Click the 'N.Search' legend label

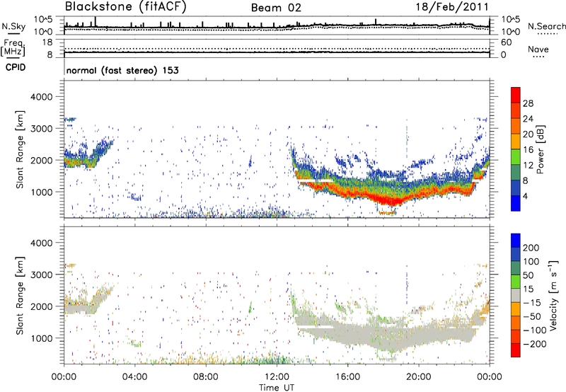point(546,26)
